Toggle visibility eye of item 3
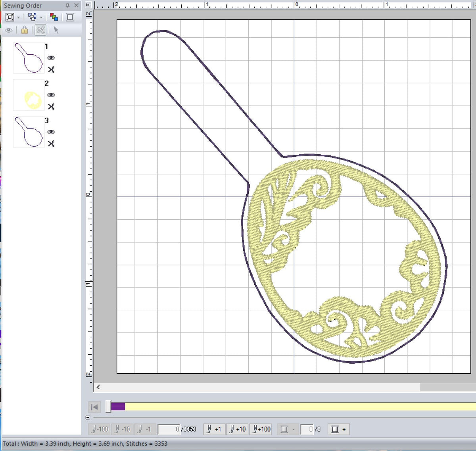 pos(51,132)
